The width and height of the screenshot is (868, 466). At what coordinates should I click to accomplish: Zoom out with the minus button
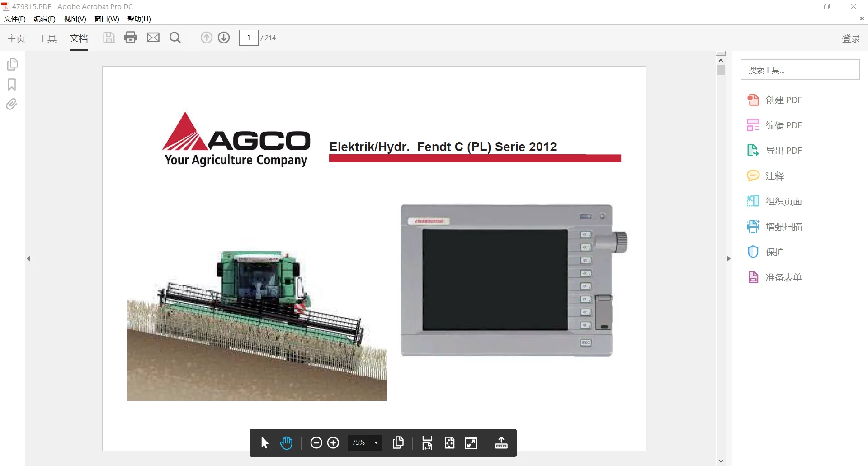pos(316,443)
